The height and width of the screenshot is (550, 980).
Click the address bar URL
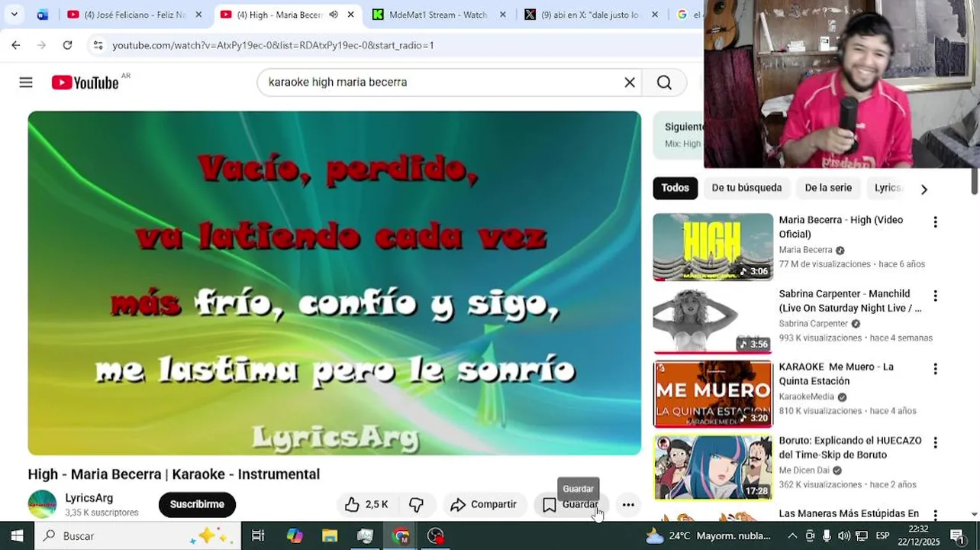pos(273,45)
